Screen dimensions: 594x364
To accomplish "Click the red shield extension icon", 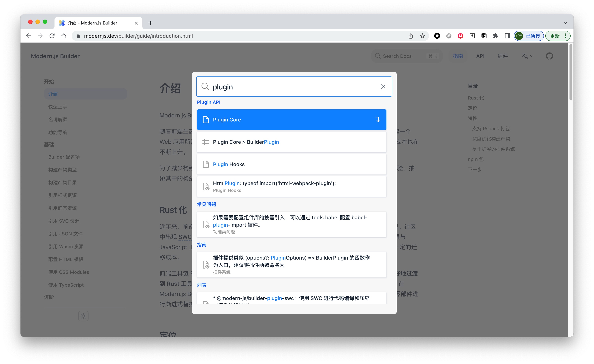I will pyautogui.click(x=460, y=36).
